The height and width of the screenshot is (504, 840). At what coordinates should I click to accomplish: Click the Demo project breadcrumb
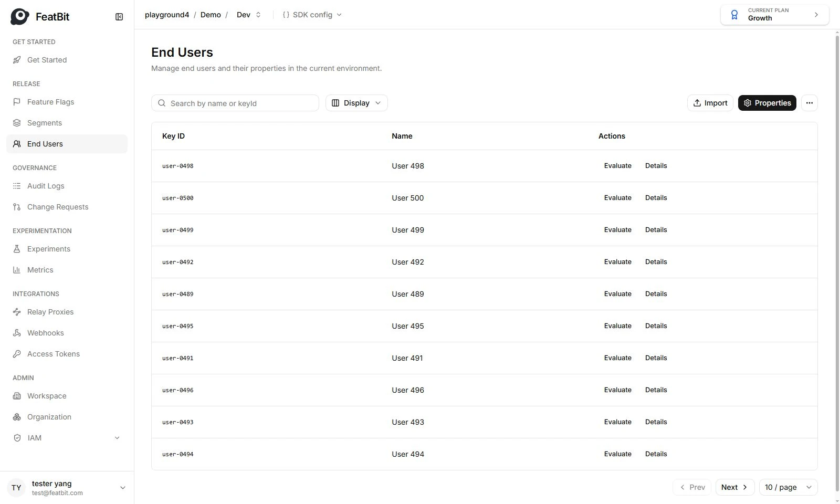pyautogui.click(x=211, y=15)
